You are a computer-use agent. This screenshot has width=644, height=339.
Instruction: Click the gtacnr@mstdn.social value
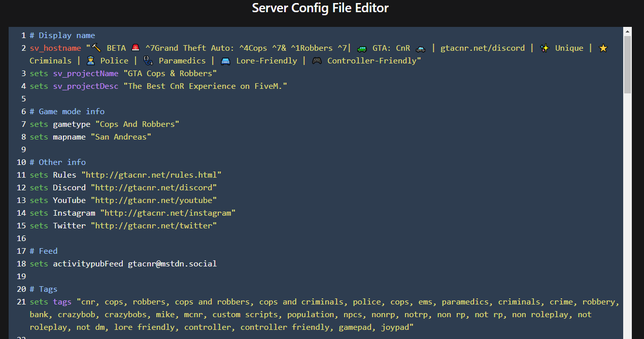pyautogui.click(x=173, y=264)
